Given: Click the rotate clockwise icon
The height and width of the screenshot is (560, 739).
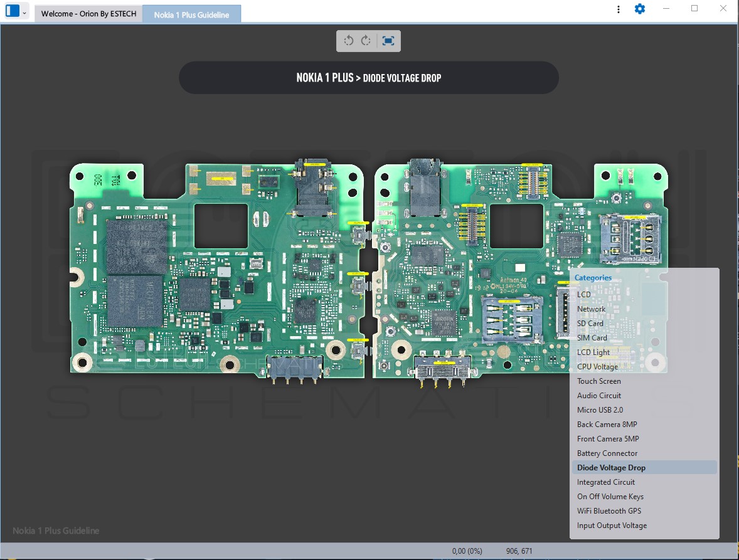Looking at the screenshot, I should 366,41.
